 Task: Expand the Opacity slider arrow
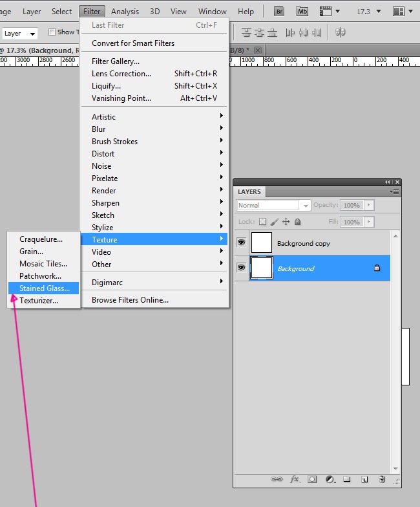click(x=369, y=205)
